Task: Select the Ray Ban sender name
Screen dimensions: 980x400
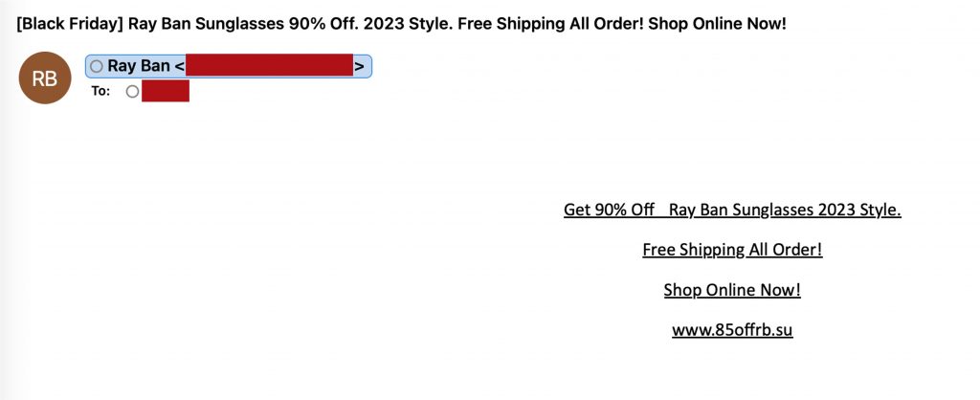Action: click(138, 66)
